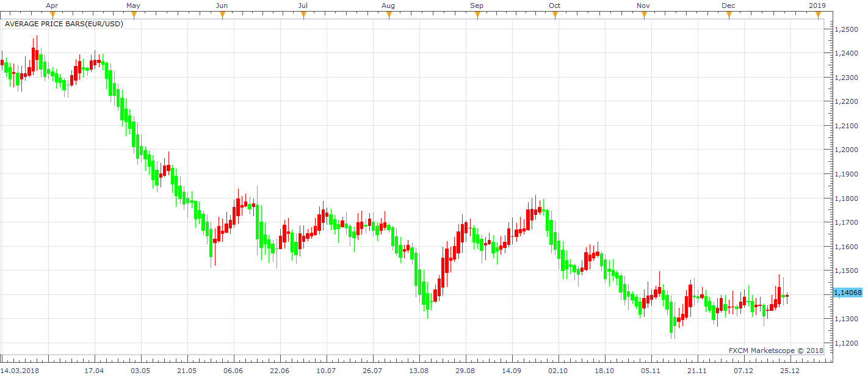The image size is (868, 378).
Task: Click the 1,2400 price axis label
Action: [x=846, y=54]
